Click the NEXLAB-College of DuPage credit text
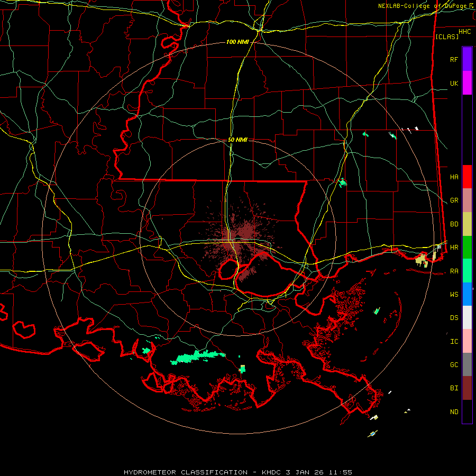 click(423, 6)
